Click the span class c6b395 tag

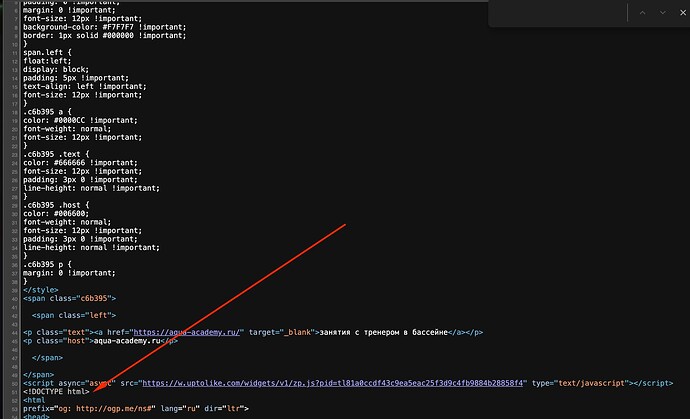(x=70, y=298)
